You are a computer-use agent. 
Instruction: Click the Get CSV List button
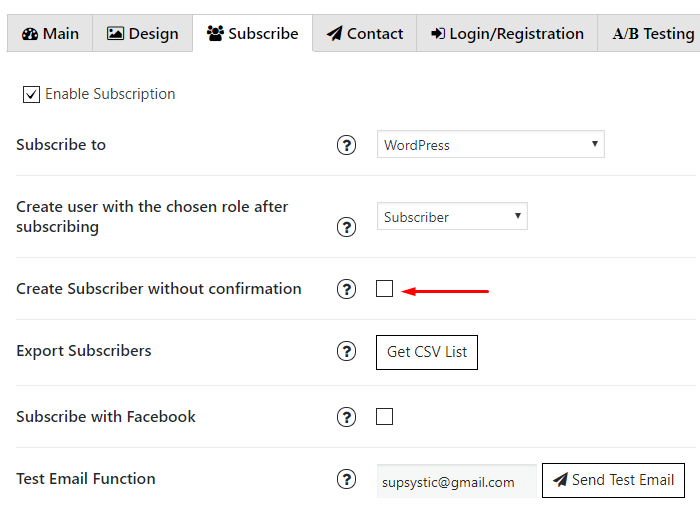click(427, 352)
